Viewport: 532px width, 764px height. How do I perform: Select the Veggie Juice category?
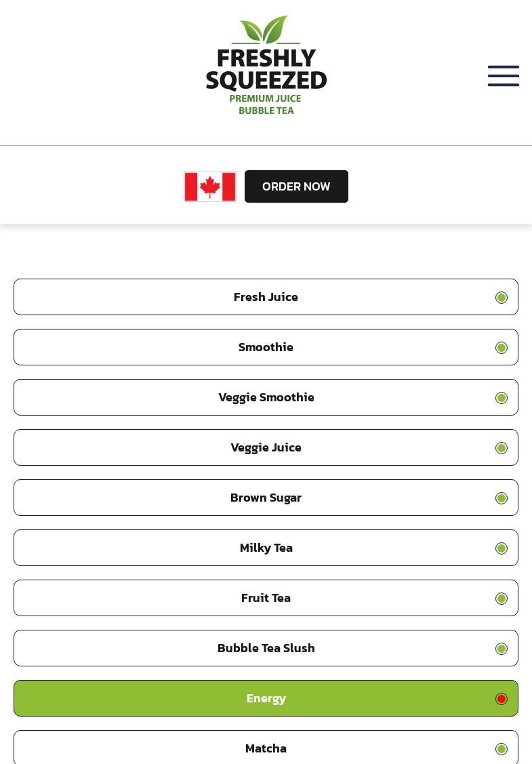click(x=266, y=447)
